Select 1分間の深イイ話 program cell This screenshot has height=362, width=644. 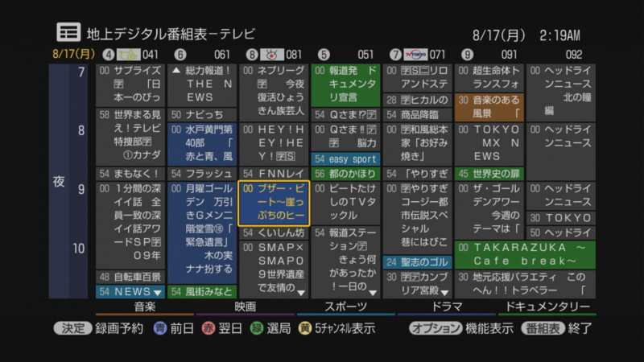click(x=130, y=225)
